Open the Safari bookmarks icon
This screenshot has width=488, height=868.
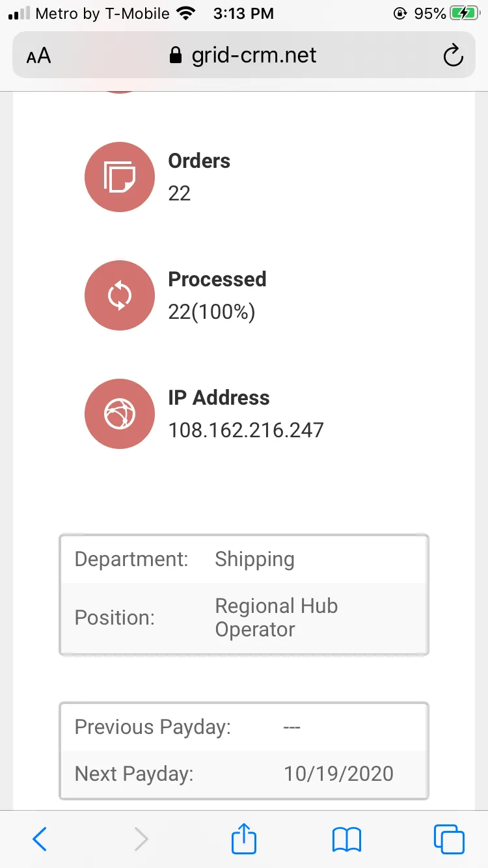click(347, 840)
